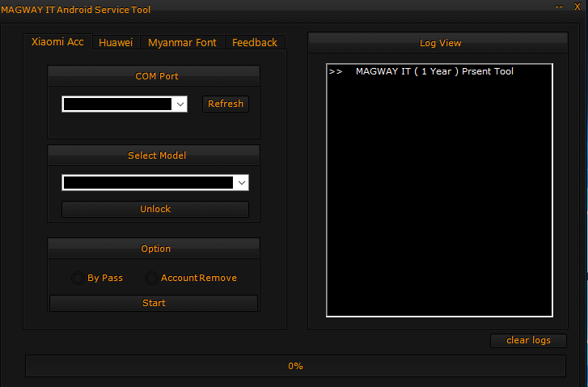588x387 pixels.
Task: Click the MAGWAY IT Android Service Tool title
Action: [76, 10]
